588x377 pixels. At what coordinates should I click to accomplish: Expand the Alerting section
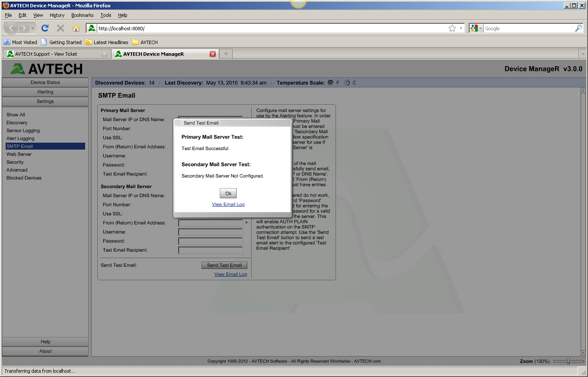tap(45, 92)
